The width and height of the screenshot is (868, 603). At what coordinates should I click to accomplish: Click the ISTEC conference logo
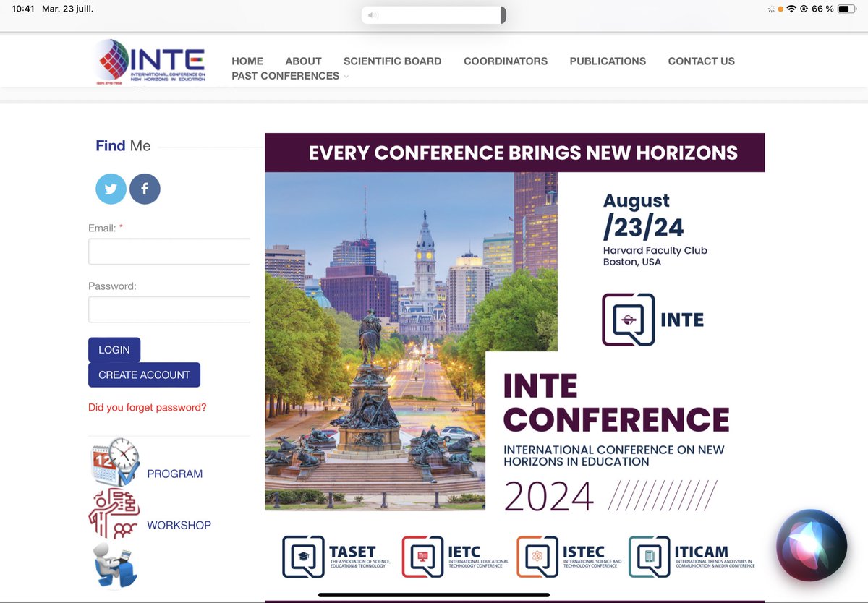[x=569, y=557]
